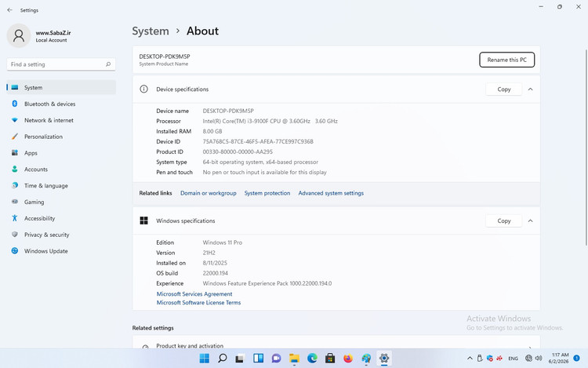
Task: Open Bluetooth & devices settings
Action: click(x=61, y=104)
